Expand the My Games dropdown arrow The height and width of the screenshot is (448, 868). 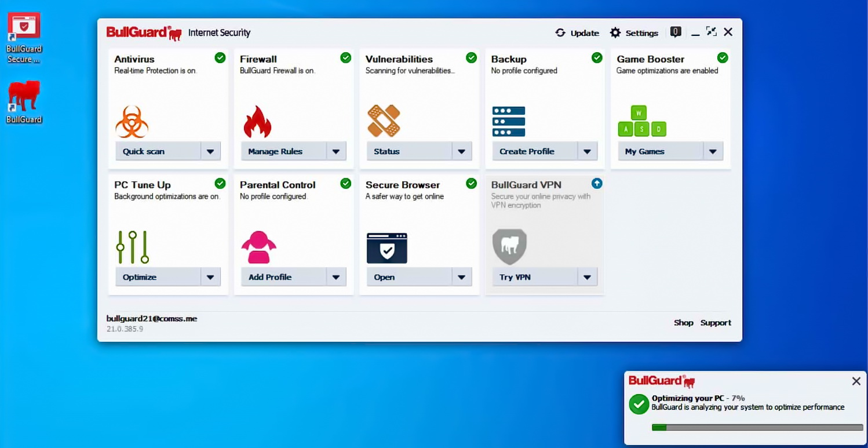[x=713, y=151]
